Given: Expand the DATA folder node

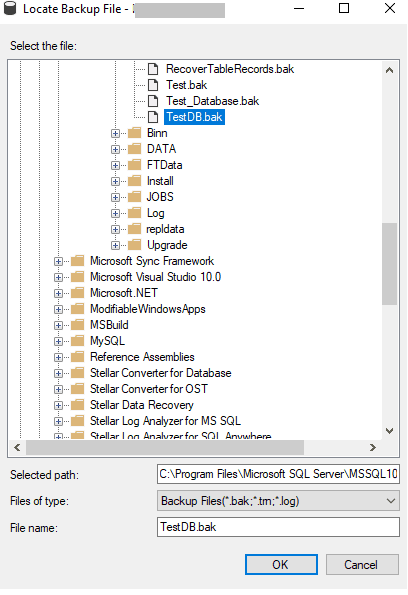Looking at the screenshot, I should point(115,150).
